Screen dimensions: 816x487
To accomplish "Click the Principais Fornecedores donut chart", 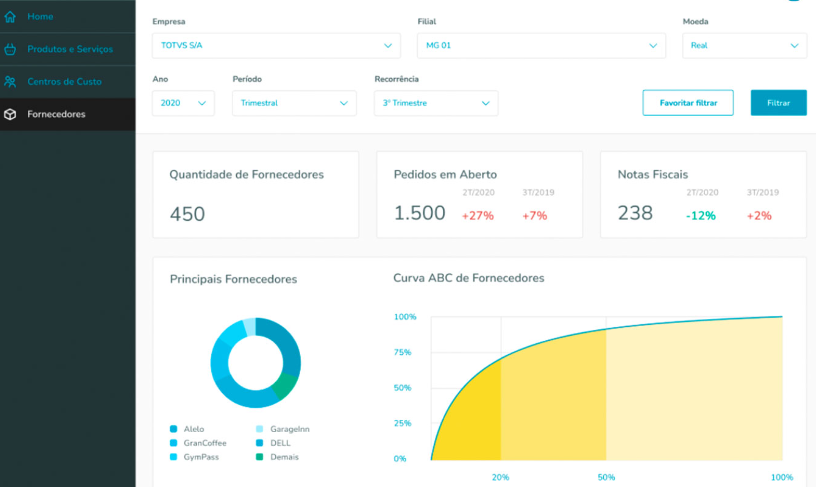I will tap(255, 362).
